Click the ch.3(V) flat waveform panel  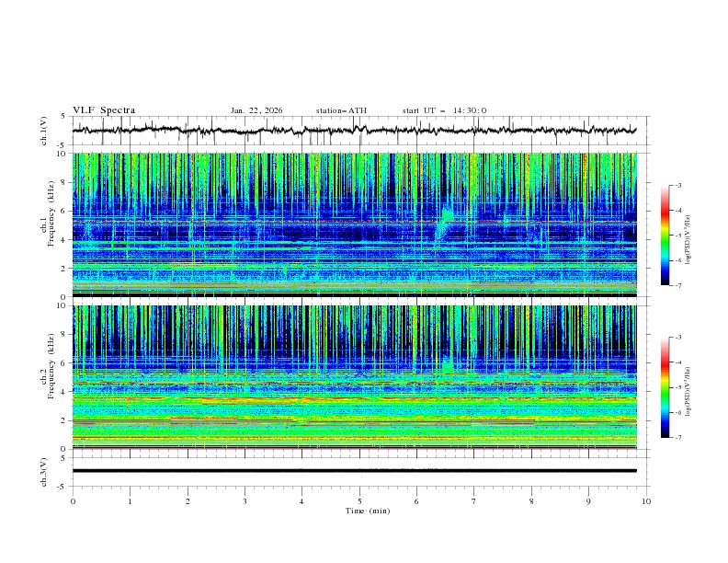(361, 472)
